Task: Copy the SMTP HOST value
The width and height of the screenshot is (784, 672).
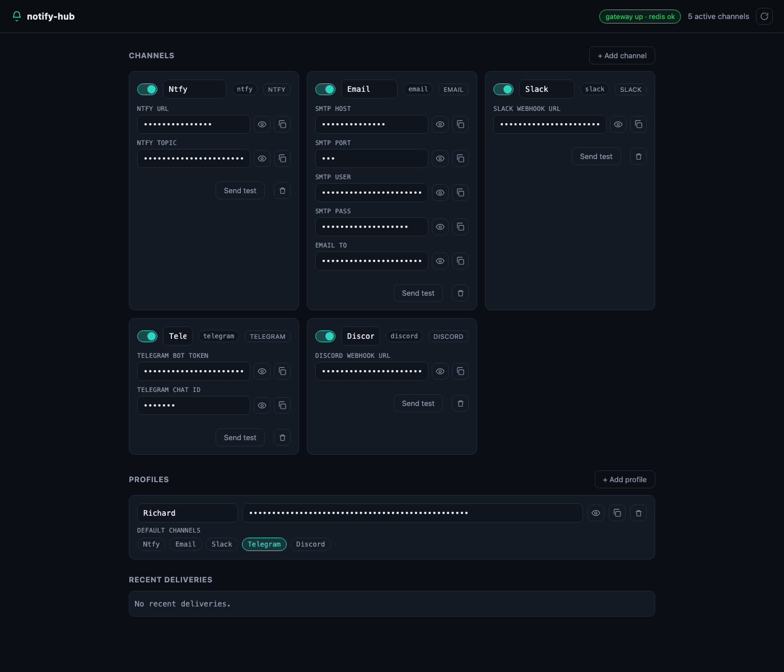Action: click(x=460, y=124)
